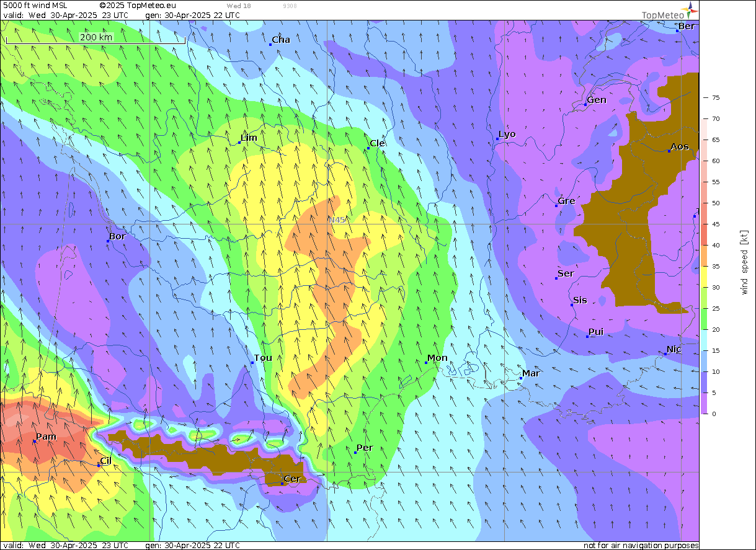Select the Pui city marker
Image resolution: width=756 pixels, height=550 pixels.
pos(587,336)
